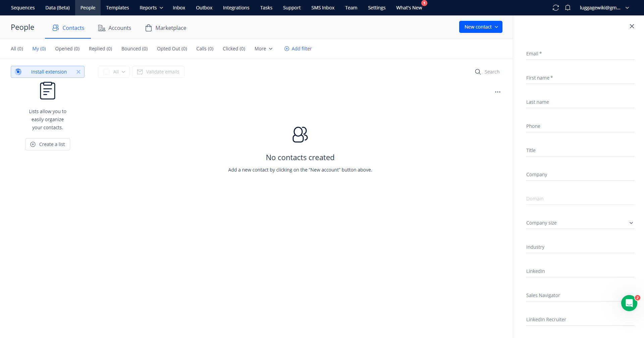Click the Add filter link
Image resolution: width=644 pixels, height=338 pixels.
click(x=298, y=49)
